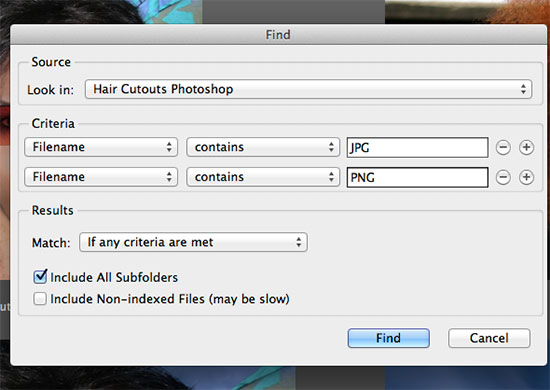The image size is (550, 390).
Task: Open the Look in source dropdown
Action: (308, 89)
